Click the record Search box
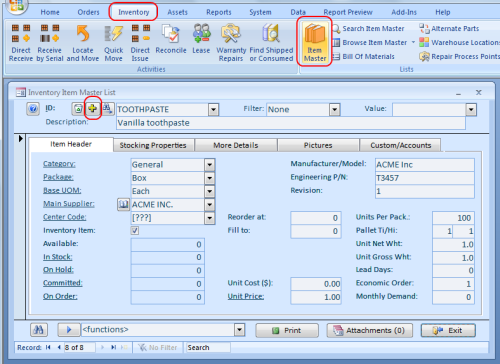Image resolution: width=500 pixels, height=364 pixels. [x=208, y=347]
